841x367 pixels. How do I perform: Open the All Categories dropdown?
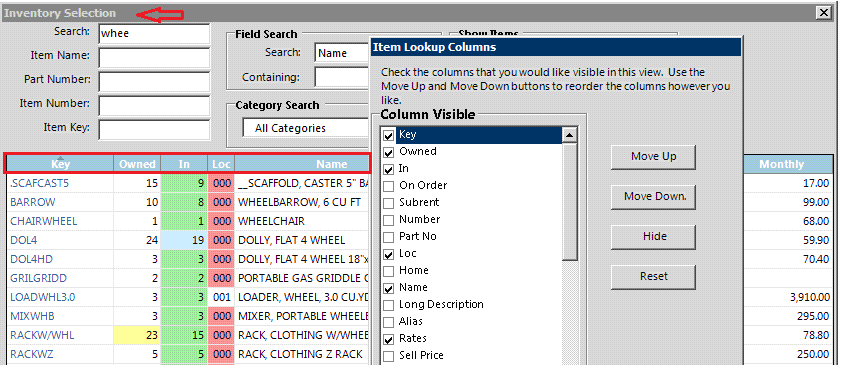point(306,128)
